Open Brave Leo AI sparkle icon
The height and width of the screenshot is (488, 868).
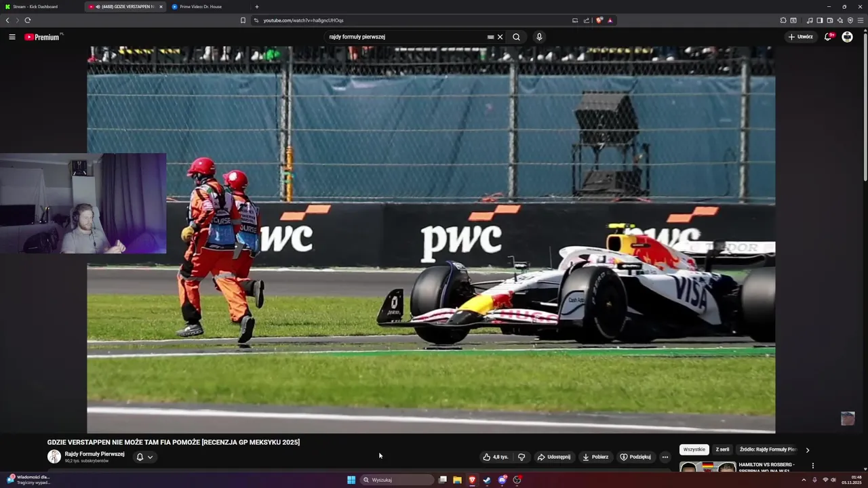[840, 20]
